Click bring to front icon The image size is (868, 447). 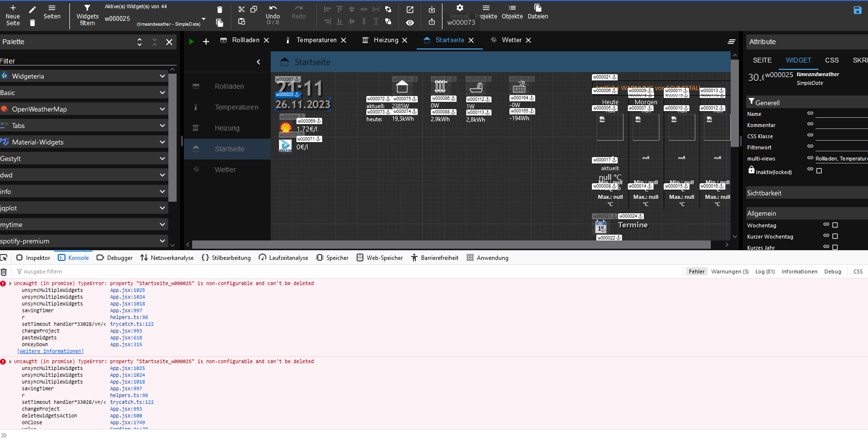pyautogui.click(x=388, y=9)
